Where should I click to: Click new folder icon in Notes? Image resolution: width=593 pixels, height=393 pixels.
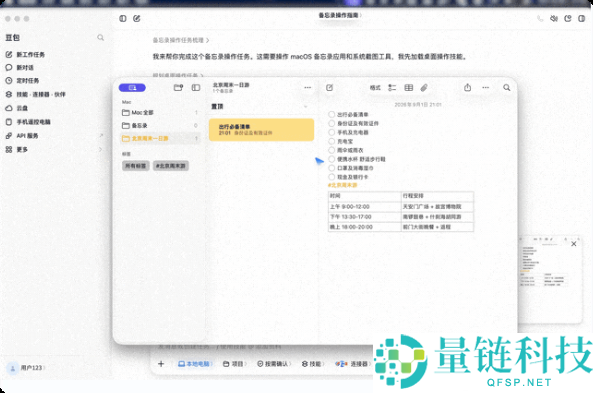(178, 88)
